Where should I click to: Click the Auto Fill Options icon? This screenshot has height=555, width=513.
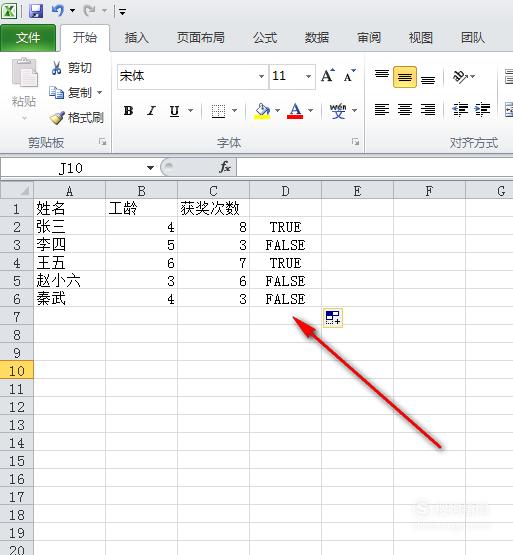point(333,317)
